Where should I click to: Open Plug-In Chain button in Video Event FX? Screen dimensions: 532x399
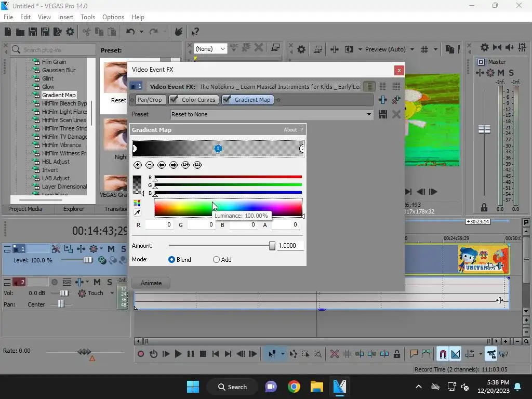383,100
